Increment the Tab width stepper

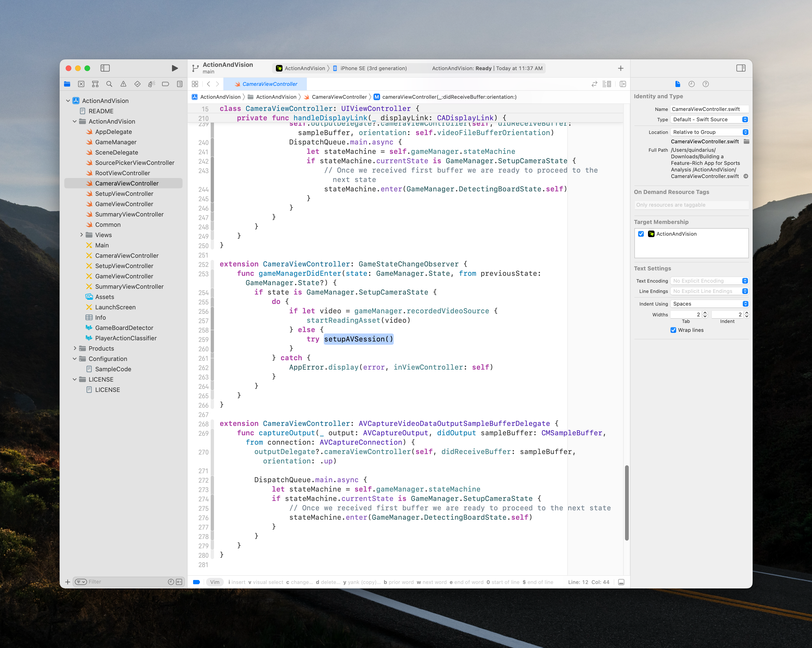click(705, 313)
